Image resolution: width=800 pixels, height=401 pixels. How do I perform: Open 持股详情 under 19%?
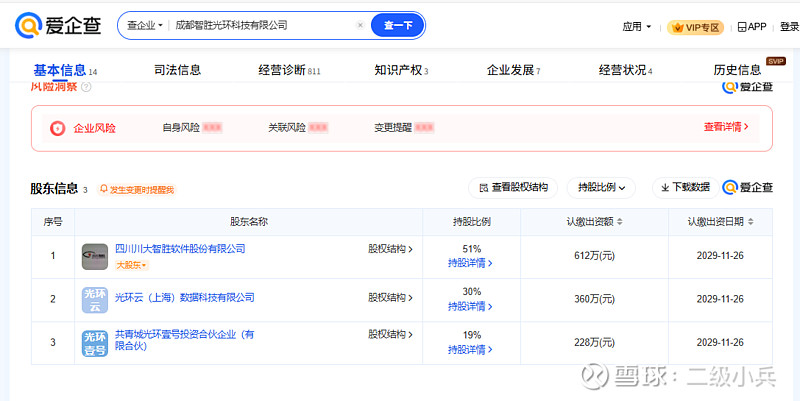pos(470,350)
